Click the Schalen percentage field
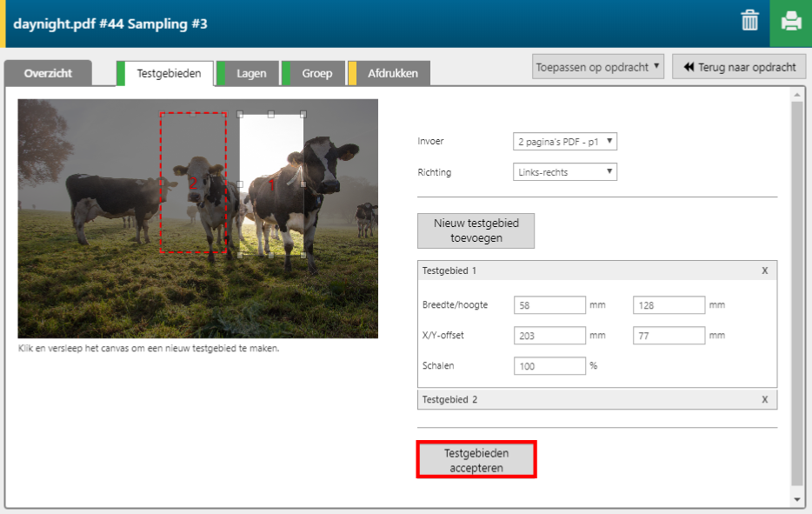This screenshot has height=514, width=812. pos(549,366)
